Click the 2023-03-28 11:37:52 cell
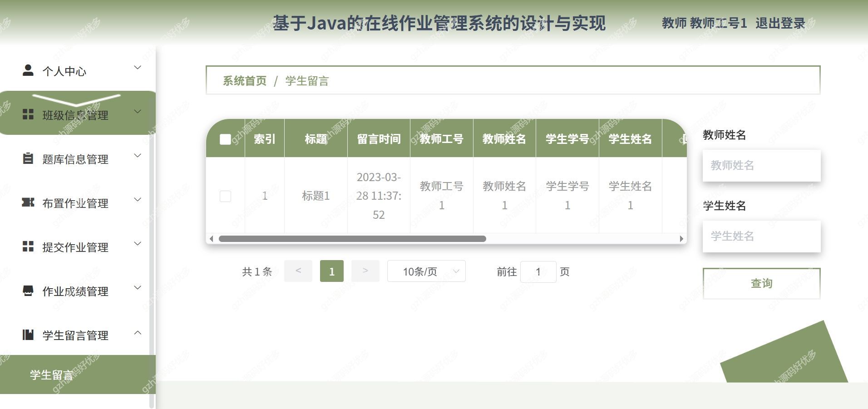This screenshot has height=409, width=868. click(379, 196)
